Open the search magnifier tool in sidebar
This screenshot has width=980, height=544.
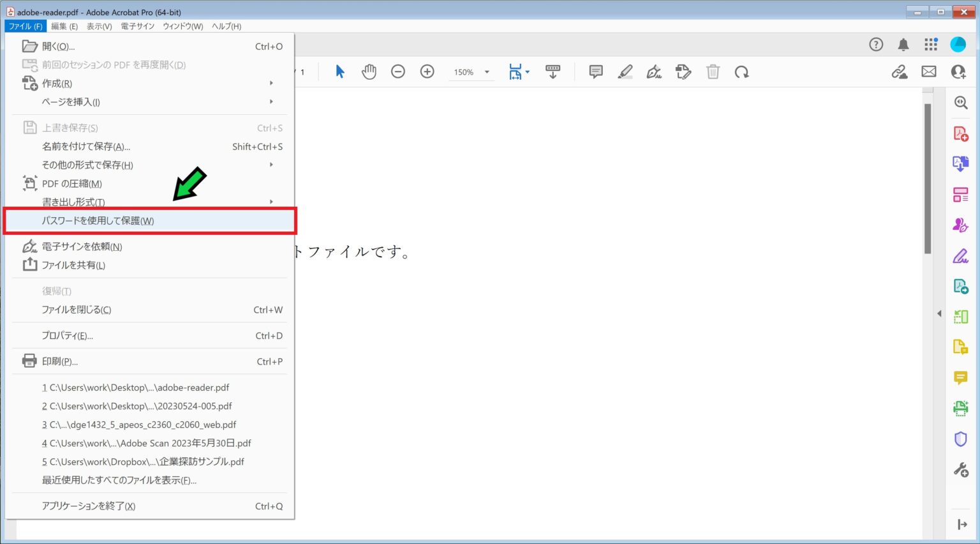(961, 103)
